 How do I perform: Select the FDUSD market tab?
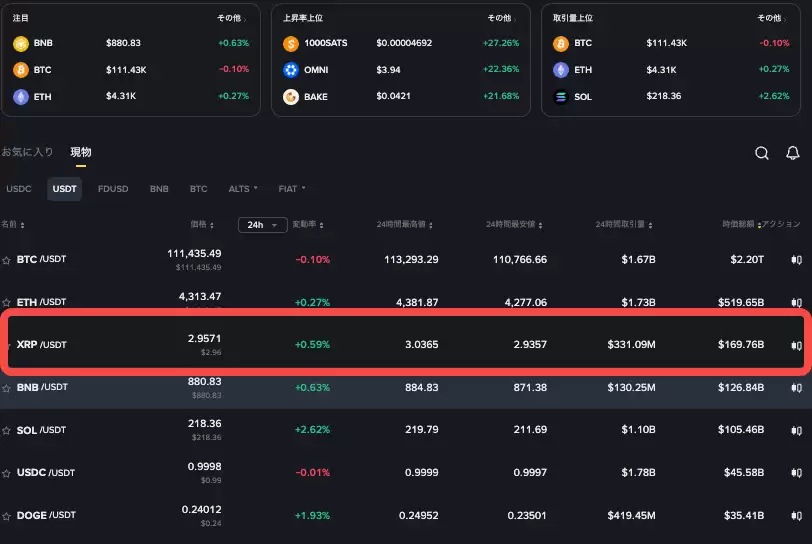coord(113,188)
